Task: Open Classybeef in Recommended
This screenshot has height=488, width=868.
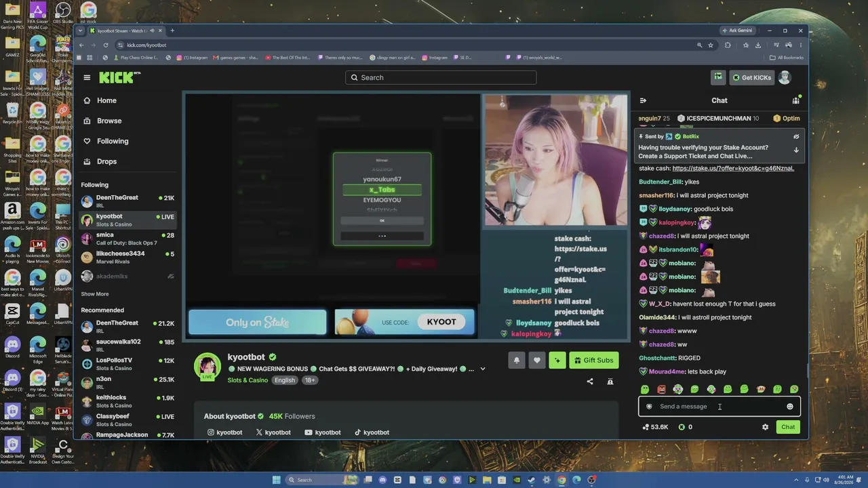Action: 127,420
